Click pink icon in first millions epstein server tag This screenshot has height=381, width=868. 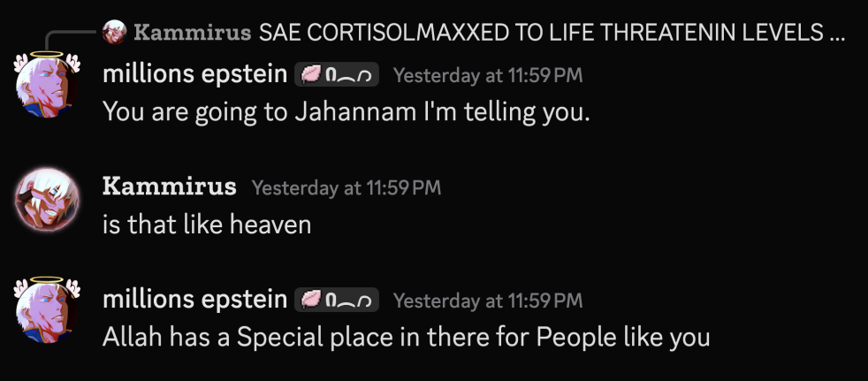[311, 76]
